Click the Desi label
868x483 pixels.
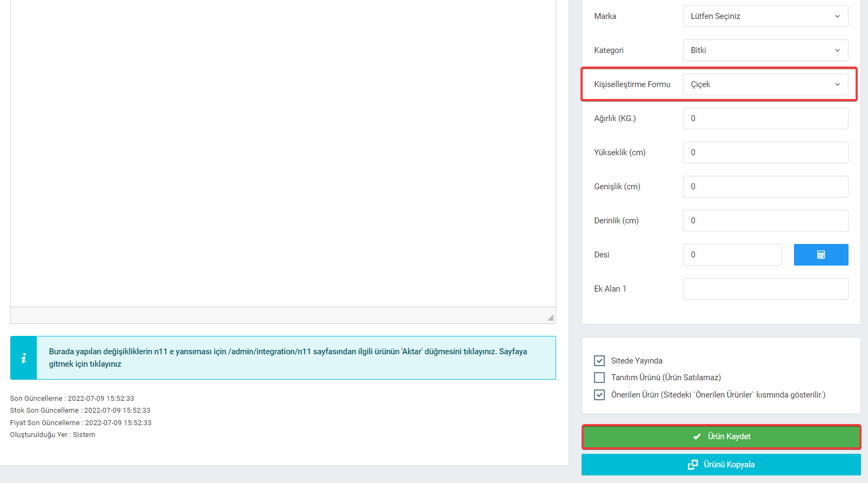coord(602,255)
